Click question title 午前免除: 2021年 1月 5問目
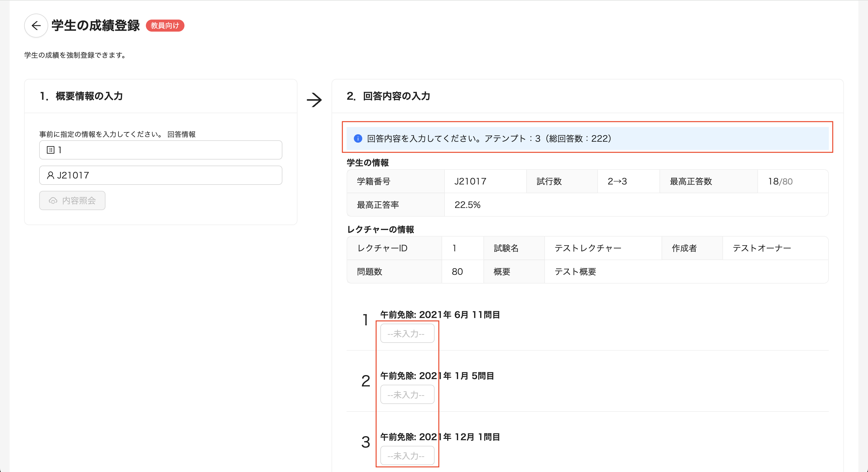The height and width of the screenshot is (472, 868). pyautogui.click(x=437, y=376)
